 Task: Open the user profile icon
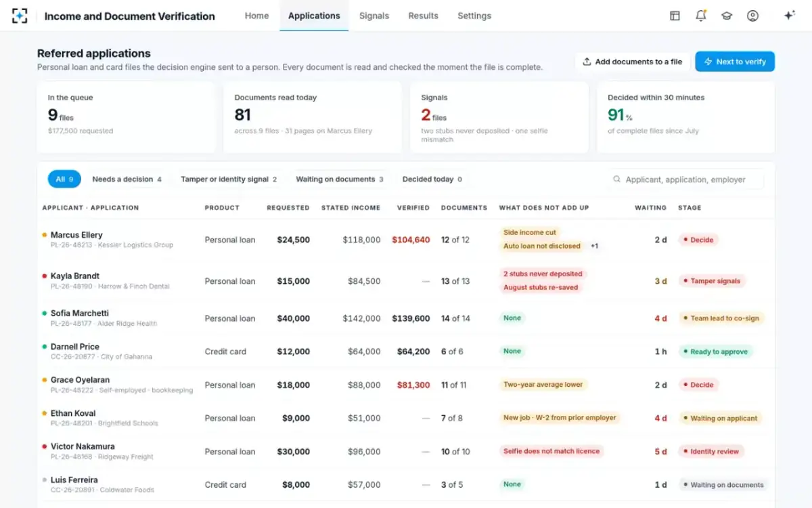click(x=752, y=16)
